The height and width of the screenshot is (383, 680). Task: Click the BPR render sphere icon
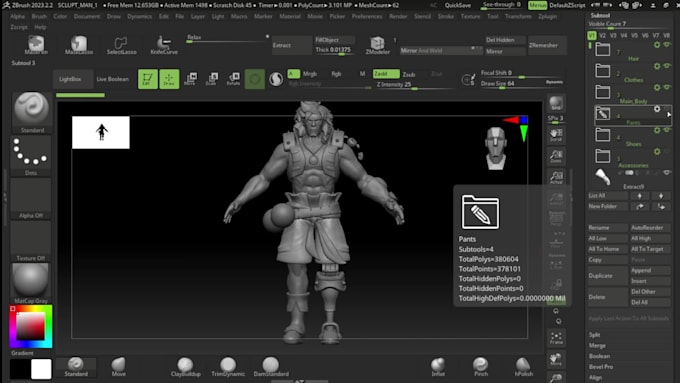[556, 103]
